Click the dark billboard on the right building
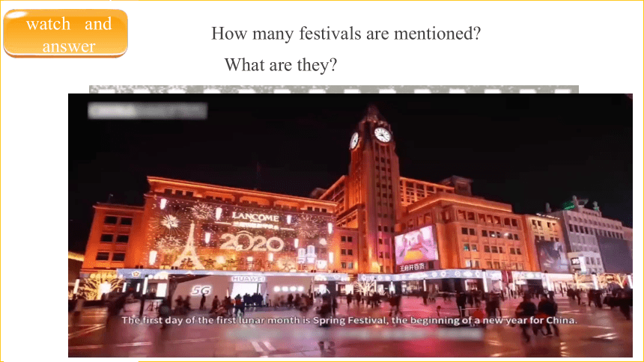Screen dimensions: 644x362 tap(552, 255)
